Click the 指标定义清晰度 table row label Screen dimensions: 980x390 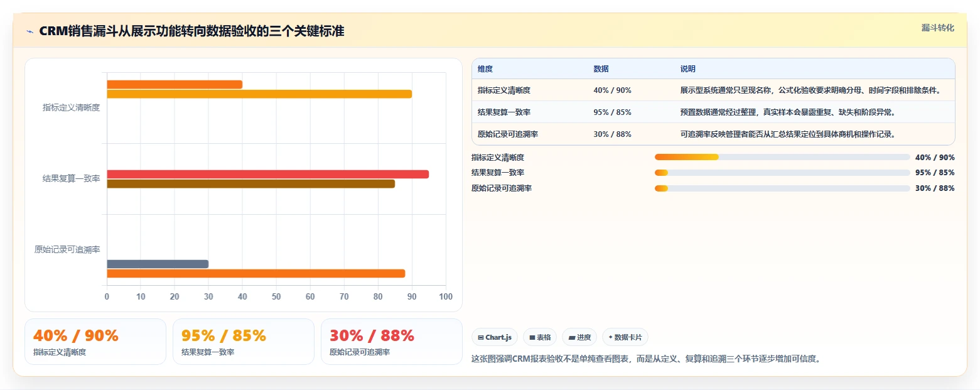(x=504, y=90)
